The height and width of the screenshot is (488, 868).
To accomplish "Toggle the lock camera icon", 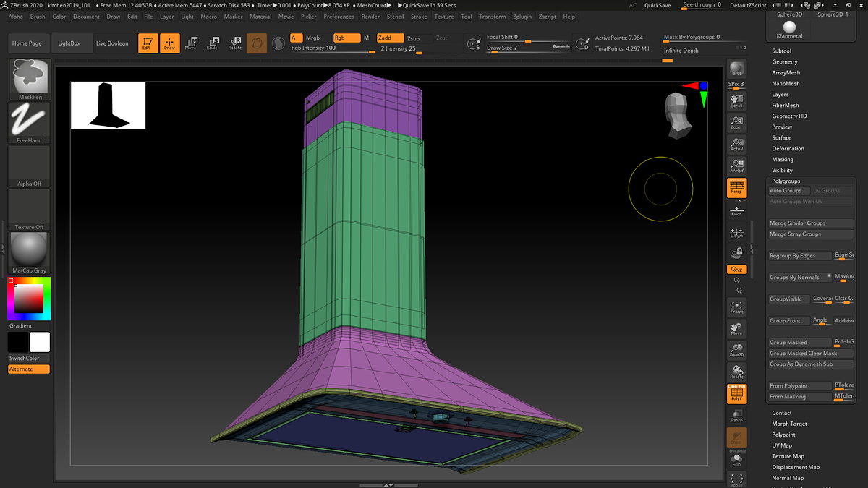I will [x=736, y=253].
